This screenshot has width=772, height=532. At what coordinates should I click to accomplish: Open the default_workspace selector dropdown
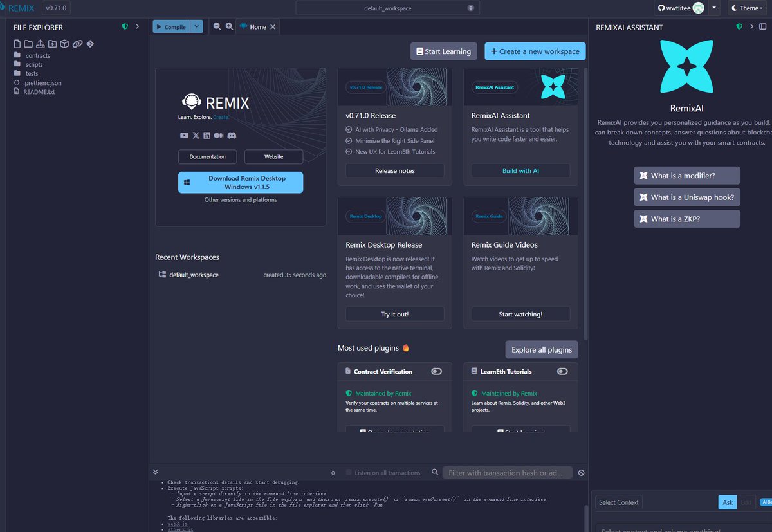pyautogui.click(x=387, y=8)
